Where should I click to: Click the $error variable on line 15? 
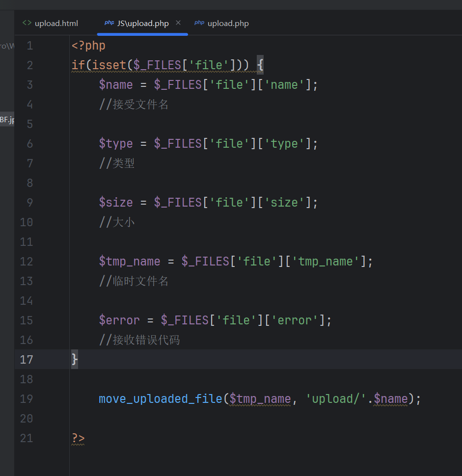pos(119,320)
